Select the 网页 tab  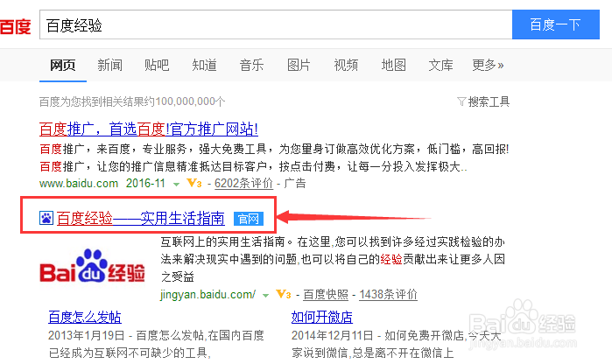pyautogui.click(x=62, y=65)
